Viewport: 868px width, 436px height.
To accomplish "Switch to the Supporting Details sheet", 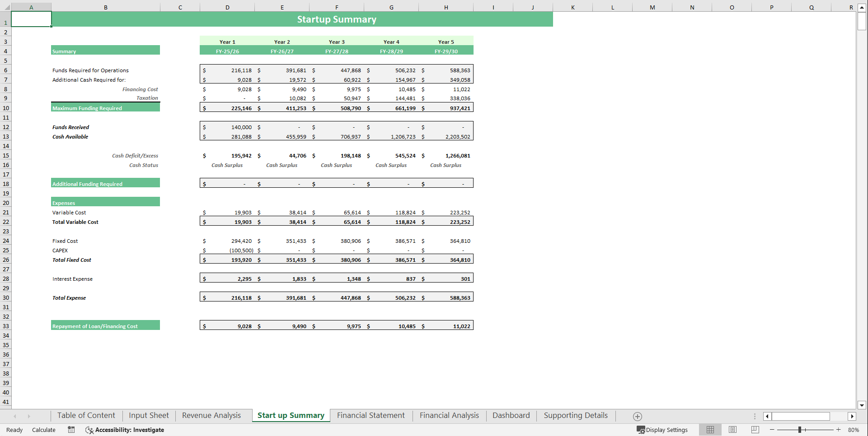I will tap(575, 415).
